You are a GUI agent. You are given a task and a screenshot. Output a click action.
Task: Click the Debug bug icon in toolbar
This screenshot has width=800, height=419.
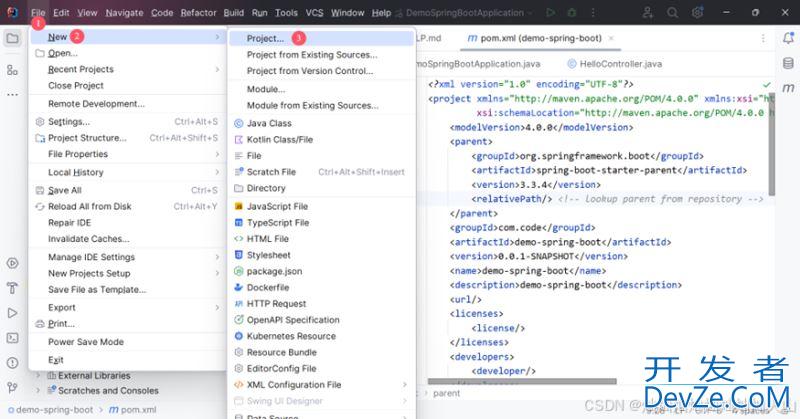(x=572, y=13)
